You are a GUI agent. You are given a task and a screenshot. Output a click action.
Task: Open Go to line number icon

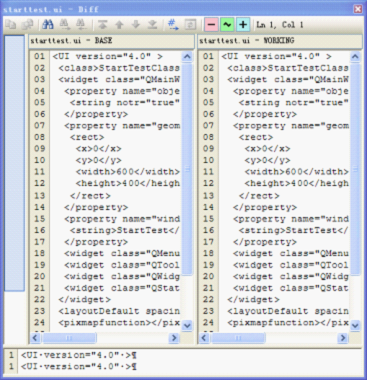click(173, 25)
